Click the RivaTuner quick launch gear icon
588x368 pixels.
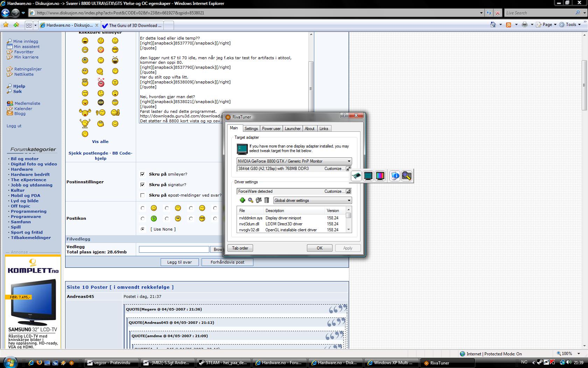pos(71,363)
